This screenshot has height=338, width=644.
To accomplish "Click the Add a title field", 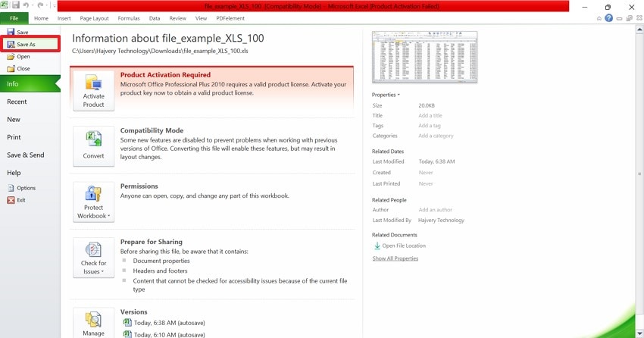I will pyautogui.click(x=430, y=116).
